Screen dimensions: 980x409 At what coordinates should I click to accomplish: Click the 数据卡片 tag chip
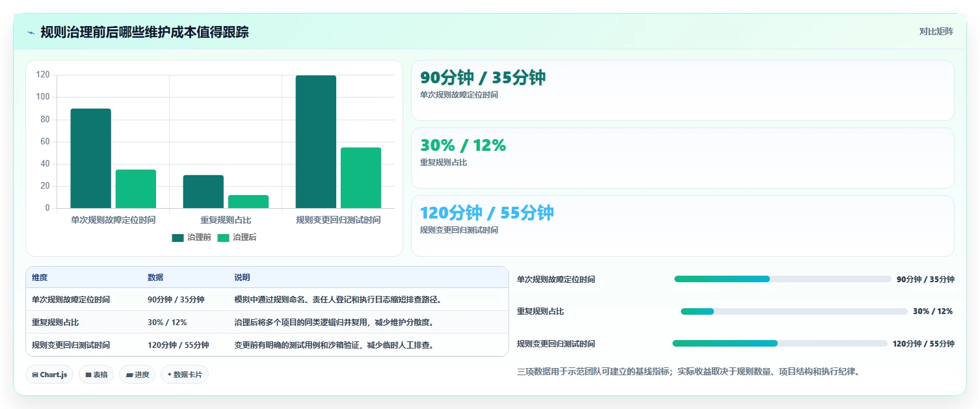click(x=185, y=375)
